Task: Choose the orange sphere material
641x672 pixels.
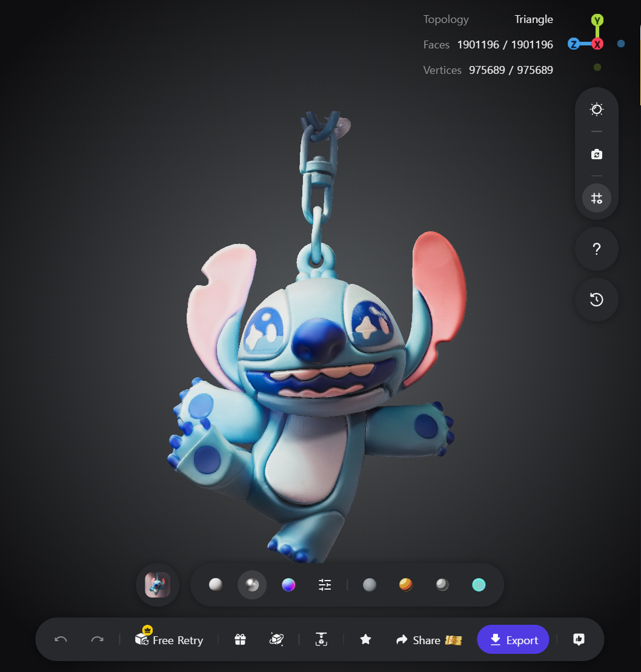Action: pos(405,585)
